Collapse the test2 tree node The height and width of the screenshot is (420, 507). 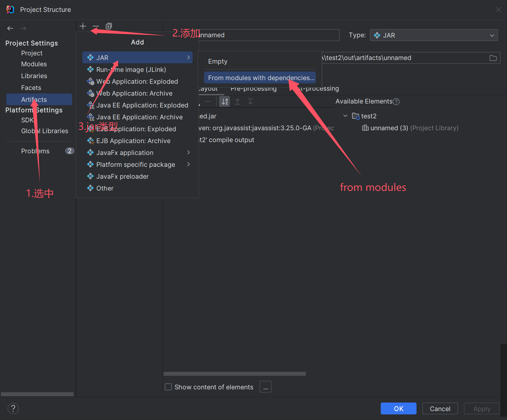coord(345,116)
